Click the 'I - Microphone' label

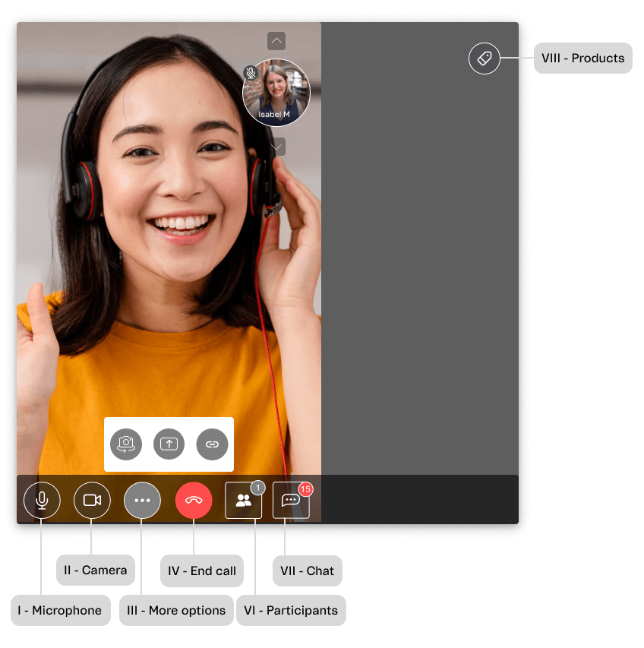(x=60, y=610)
